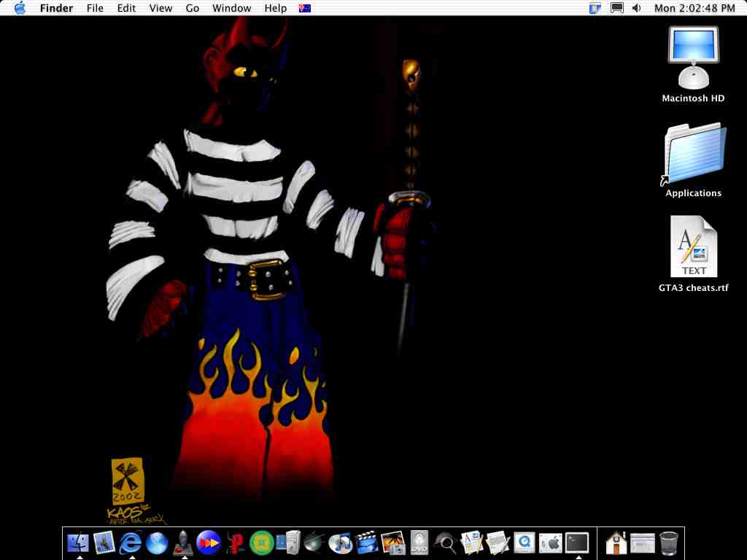Open the document-with-pencil app showing letter A
747x560 pixels.
(472, 542)
